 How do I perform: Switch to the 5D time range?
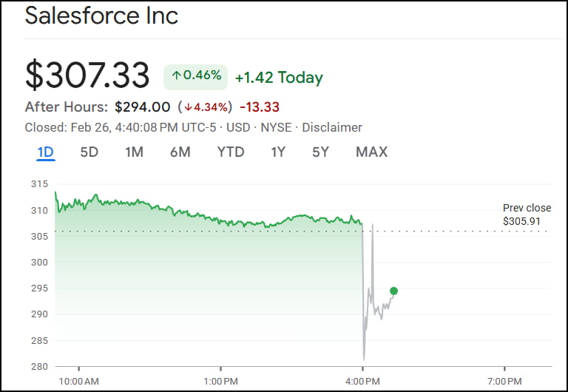click(x=89, y=152)
